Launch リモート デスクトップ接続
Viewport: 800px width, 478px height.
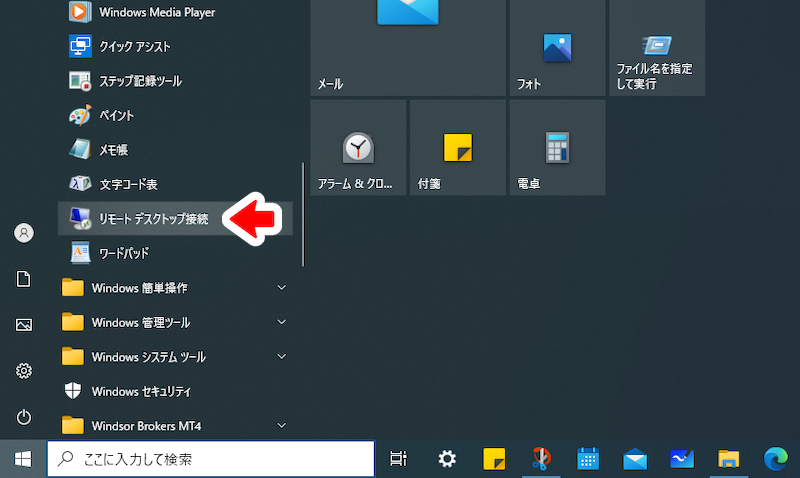pos(175,218)
